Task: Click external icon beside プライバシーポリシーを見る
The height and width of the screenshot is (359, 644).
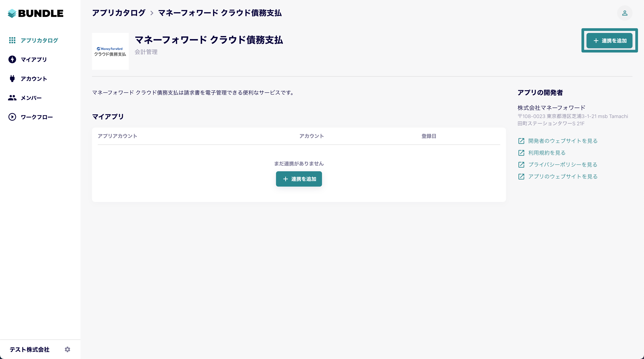Action: 521,165
